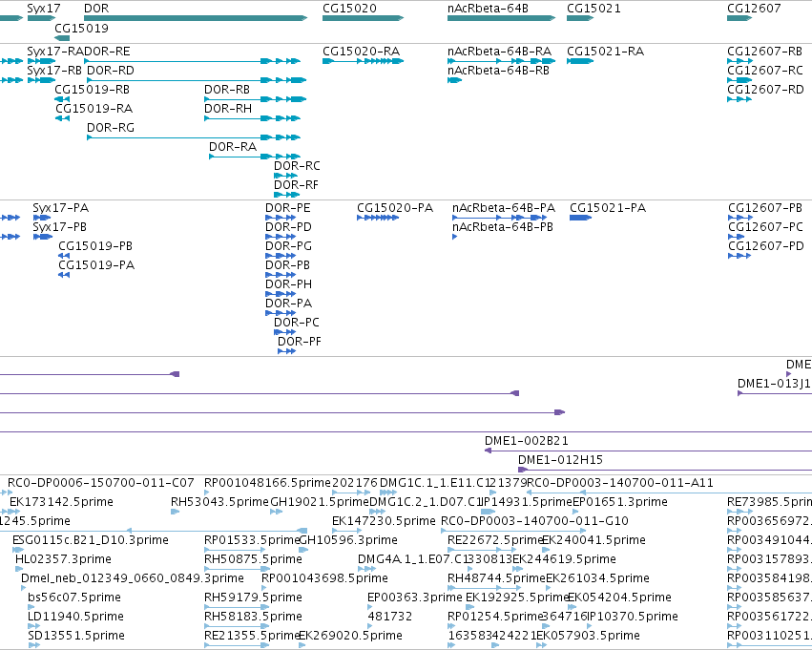Open the DOR-PG protein label
This screenshot has height=650, width=812.
288,246
